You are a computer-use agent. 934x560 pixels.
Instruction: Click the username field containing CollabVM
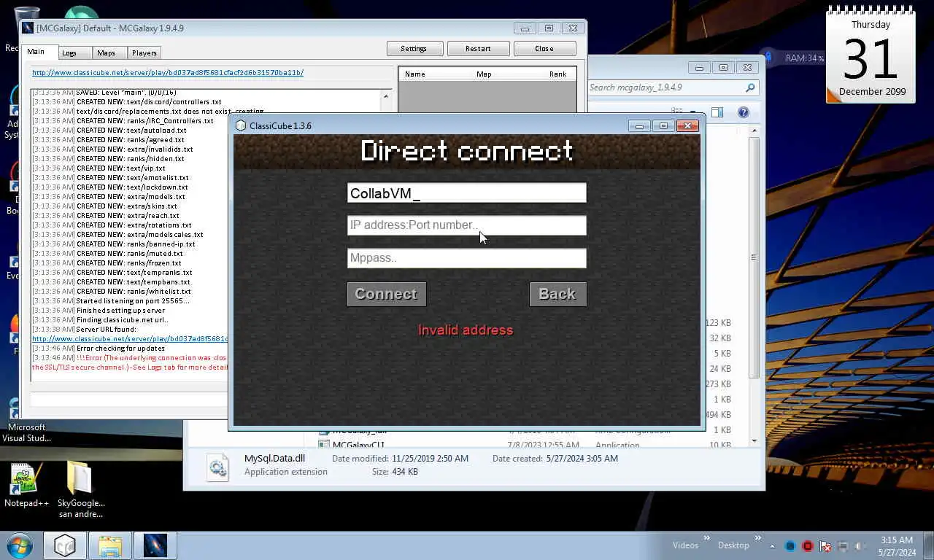(x=467, y=192)
